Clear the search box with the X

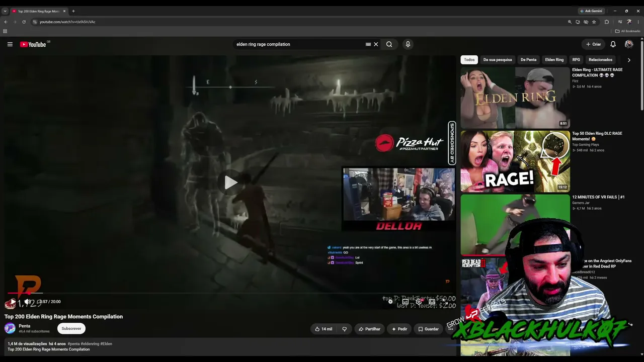376,44
